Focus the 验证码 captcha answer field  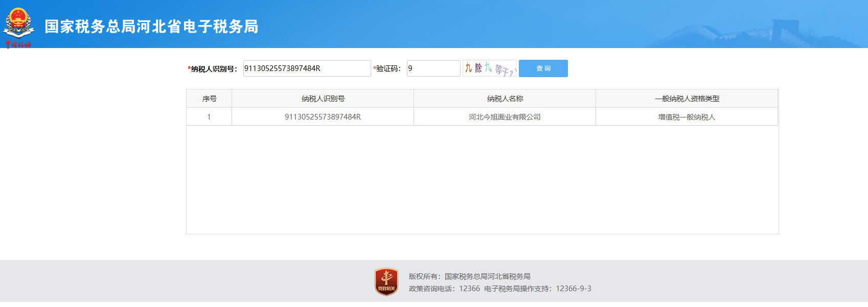(x=433, y=68)
